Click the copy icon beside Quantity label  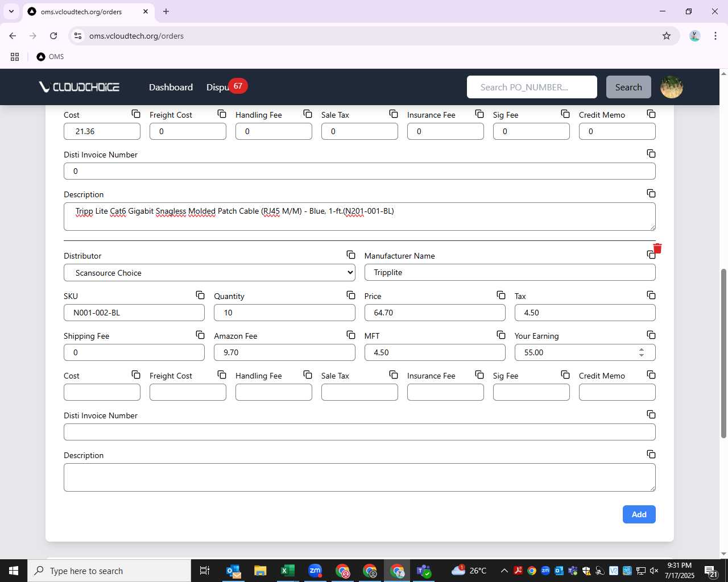(351, 295)
